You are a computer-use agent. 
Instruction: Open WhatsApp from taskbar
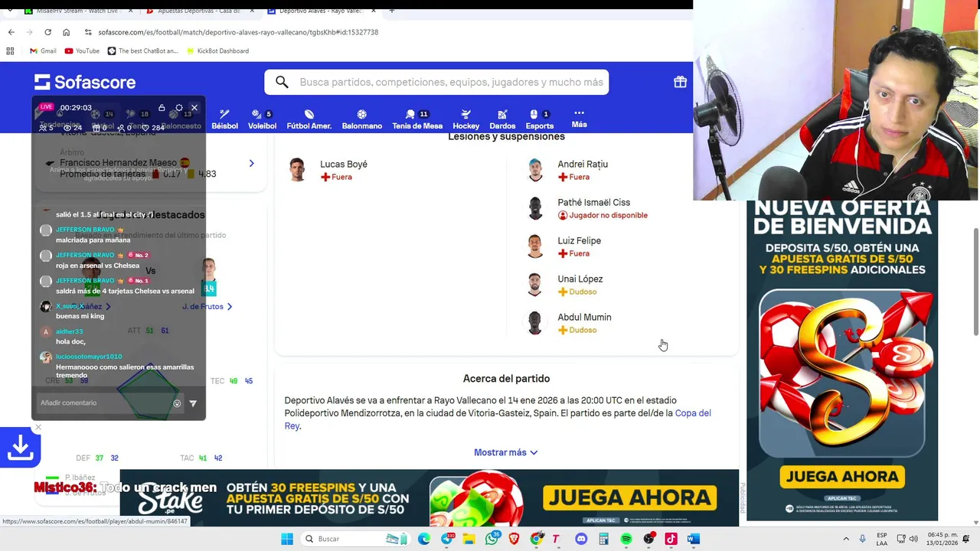pyautogui.click(x=492, y=539)
